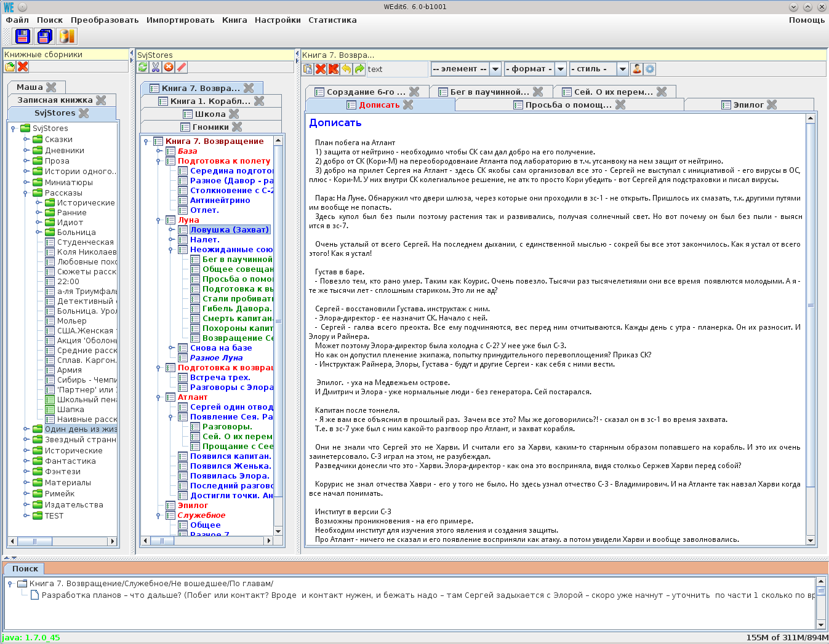Select the Студенческая story item
This screenshot has width=829, height=644.
pyautogui.click(x=86, y=242)
